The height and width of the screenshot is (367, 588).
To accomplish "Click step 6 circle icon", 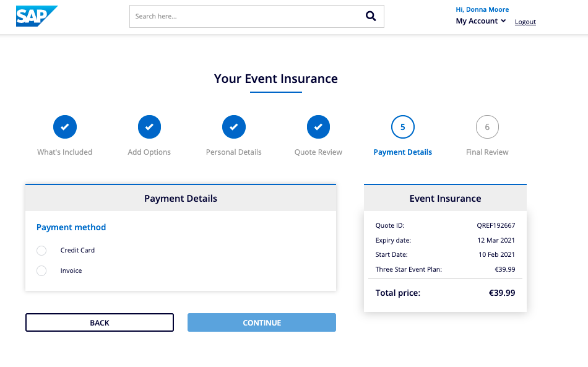I will pos(487,127).
